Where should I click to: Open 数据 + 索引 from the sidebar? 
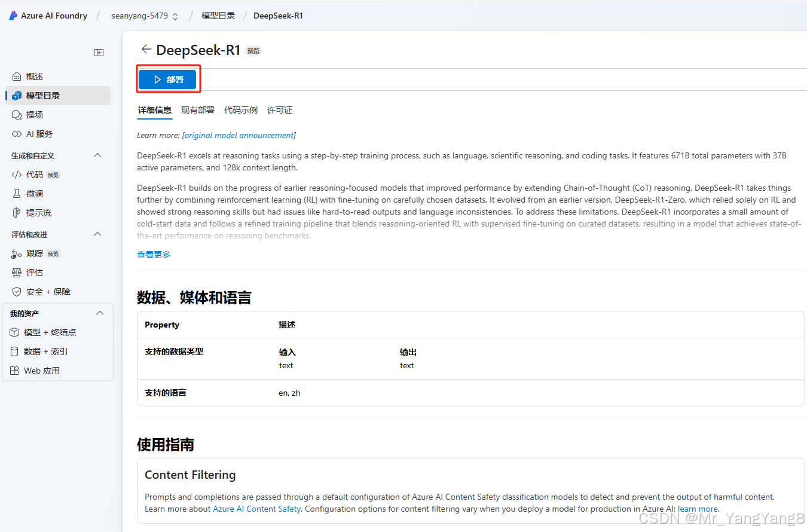[x=58, y=351]
